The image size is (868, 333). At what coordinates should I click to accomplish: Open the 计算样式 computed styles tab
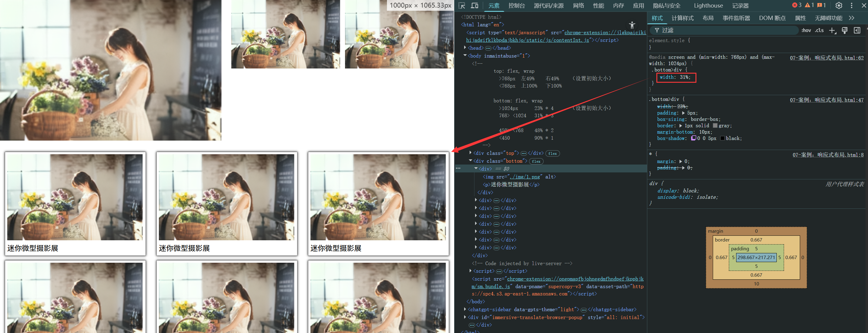click(x=682, y=18)
